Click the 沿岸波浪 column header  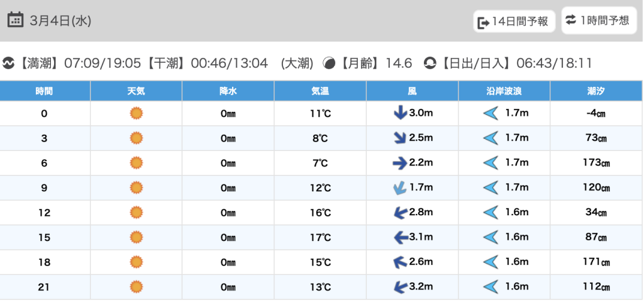pyautogui.click(x=504, y=91)
